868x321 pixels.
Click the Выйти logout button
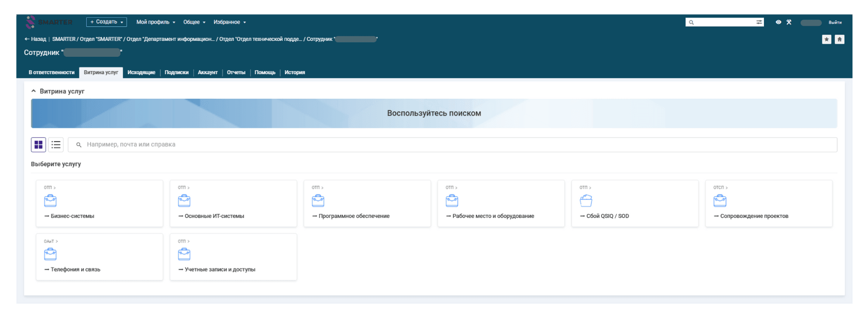tap(835, 22)
